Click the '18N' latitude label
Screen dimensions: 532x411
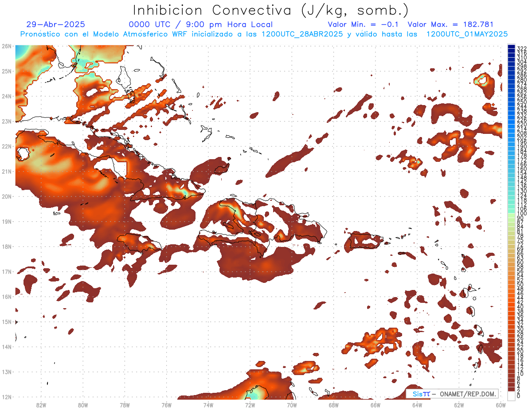click(7, 247)
